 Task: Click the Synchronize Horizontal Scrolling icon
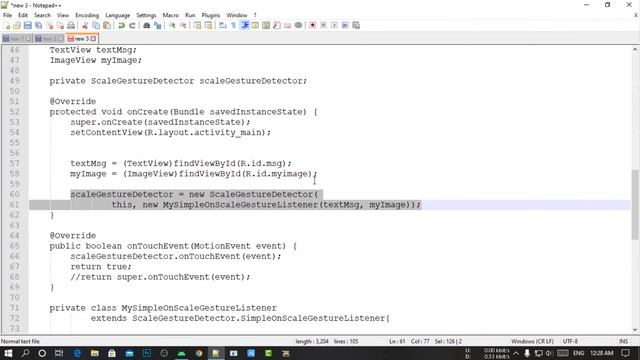(x=209, y=25)
